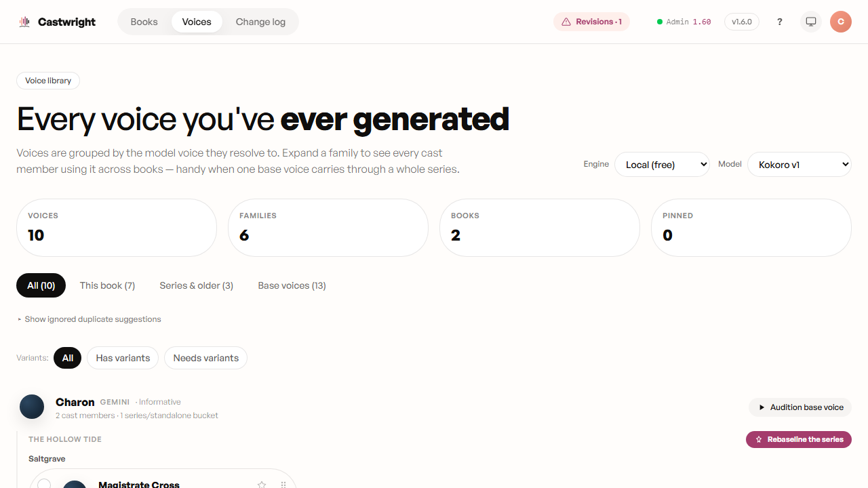Image resolution: width=868 pixels, height=488 pixels.
Task: Click the Books count card showing 2
Action: tap(540, 228)
